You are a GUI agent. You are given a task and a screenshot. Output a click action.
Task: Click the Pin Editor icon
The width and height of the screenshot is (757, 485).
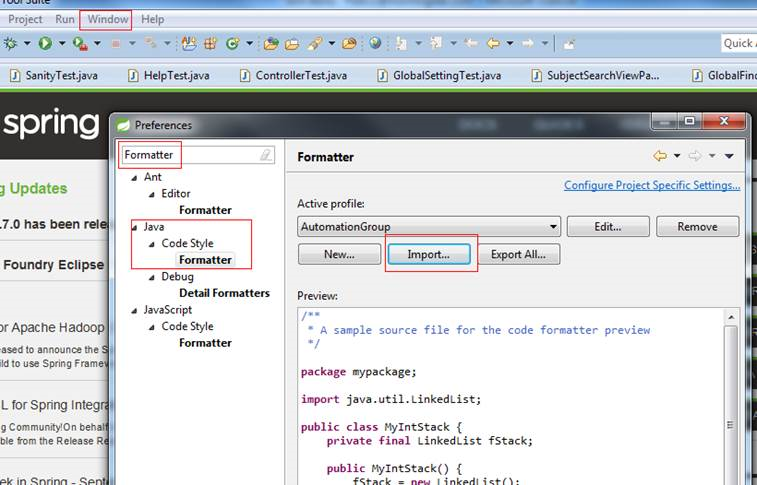pyautogui.click(x=569, y=44)
